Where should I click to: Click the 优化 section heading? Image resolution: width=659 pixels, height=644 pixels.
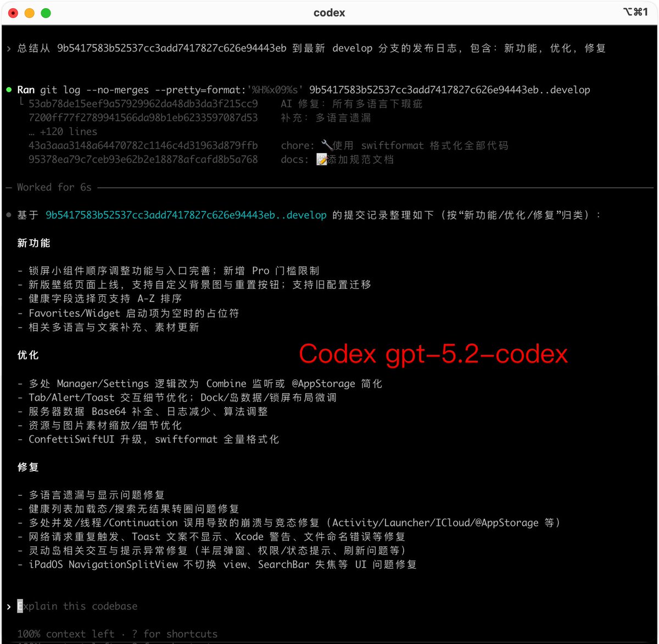point(28,355)
